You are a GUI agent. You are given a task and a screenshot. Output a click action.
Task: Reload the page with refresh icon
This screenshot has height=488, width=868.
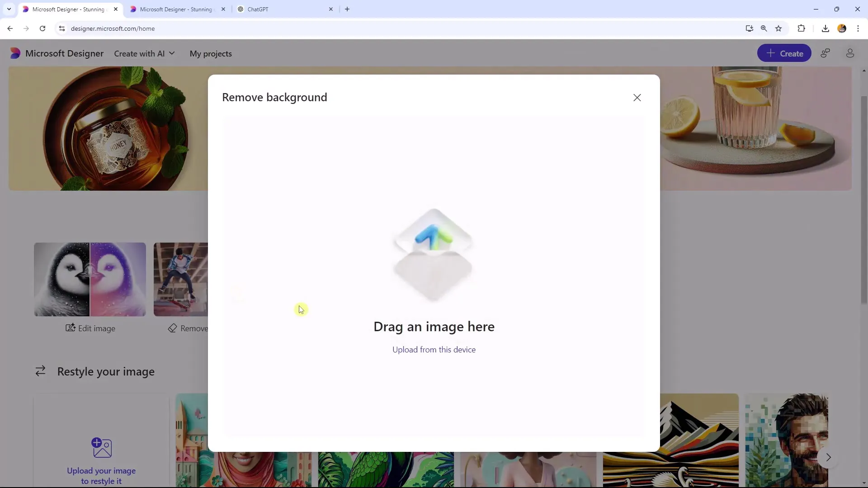tap(42, 28)
